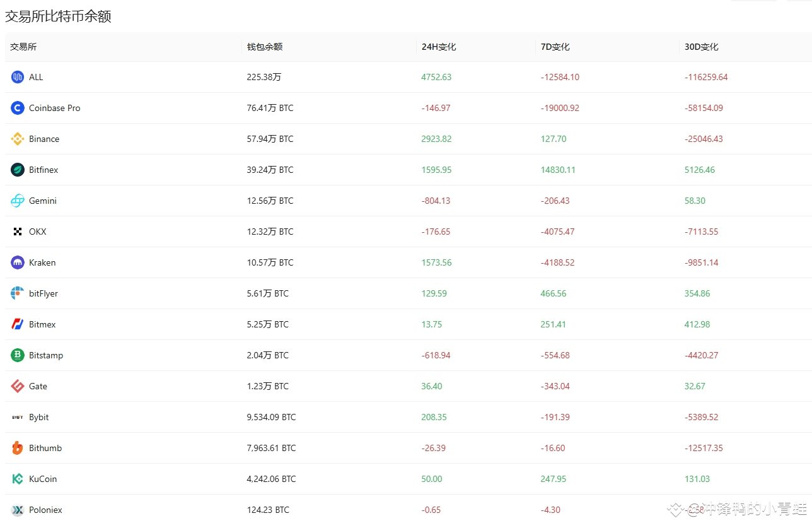Click the Bitmex logo icon
This screenshot has height=523, width=812.
18,324
